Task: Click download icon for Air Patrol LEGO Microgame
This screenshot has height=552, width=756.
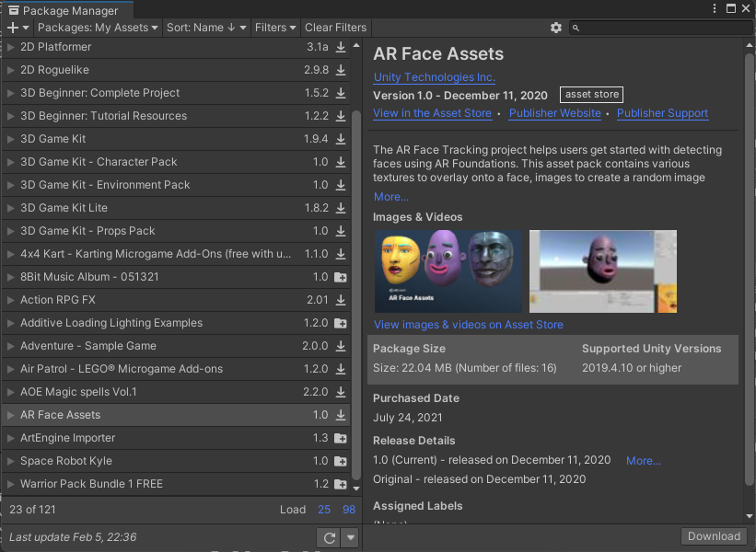Action: pyautogui.click(x=341, y=369)
